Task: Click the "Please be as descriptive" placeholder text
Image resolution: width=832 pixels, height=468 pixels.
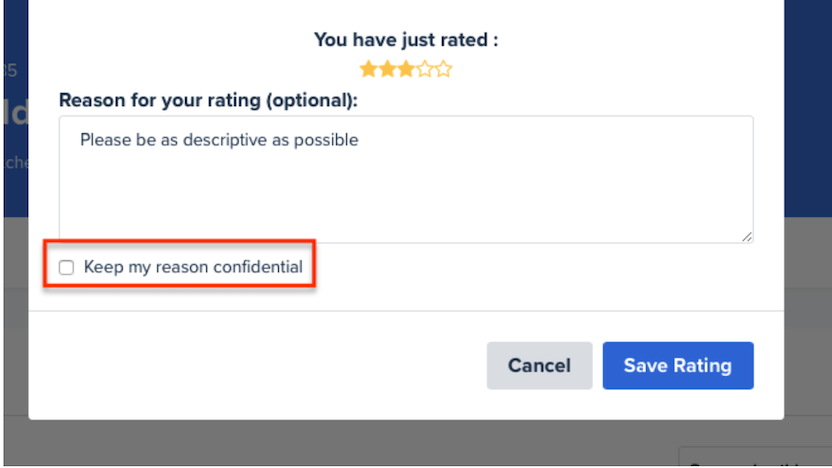Action: click(x=219, y=140)
